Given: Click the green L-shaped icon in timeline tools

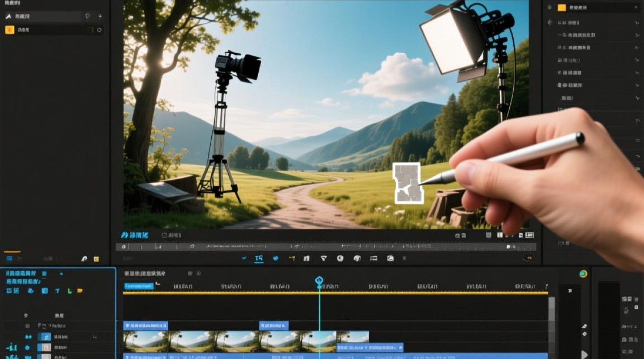Looking at the screenshot, I should coord(69,291).
